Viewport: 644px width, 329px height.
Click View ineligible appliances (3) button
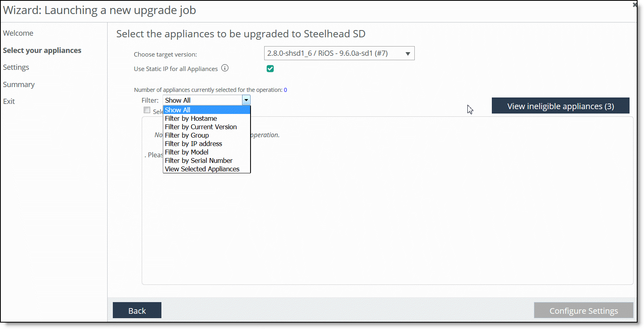560,106
